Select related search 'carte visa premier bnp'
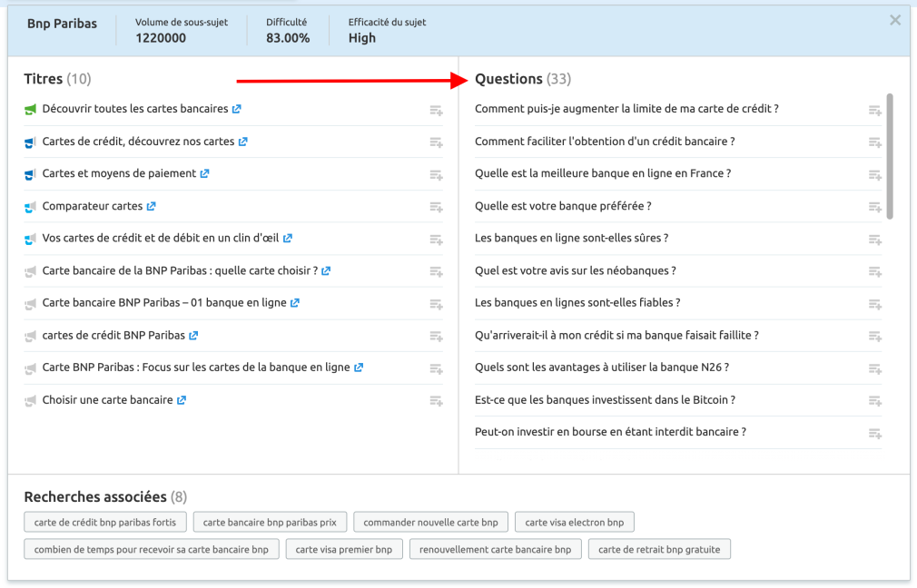917x588 pixels. click(x=344, y=549)
